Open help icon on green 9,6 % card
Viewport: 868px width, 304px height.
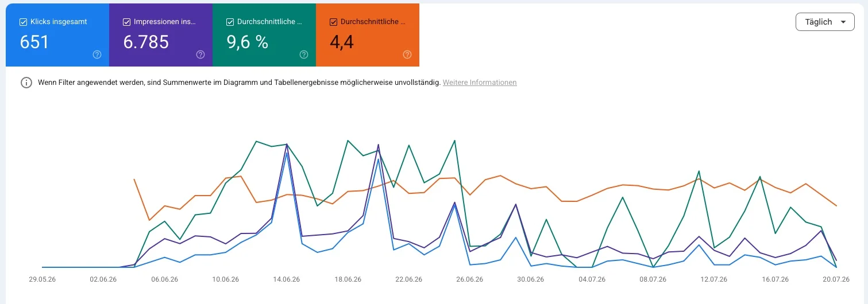tap(304, 54)
